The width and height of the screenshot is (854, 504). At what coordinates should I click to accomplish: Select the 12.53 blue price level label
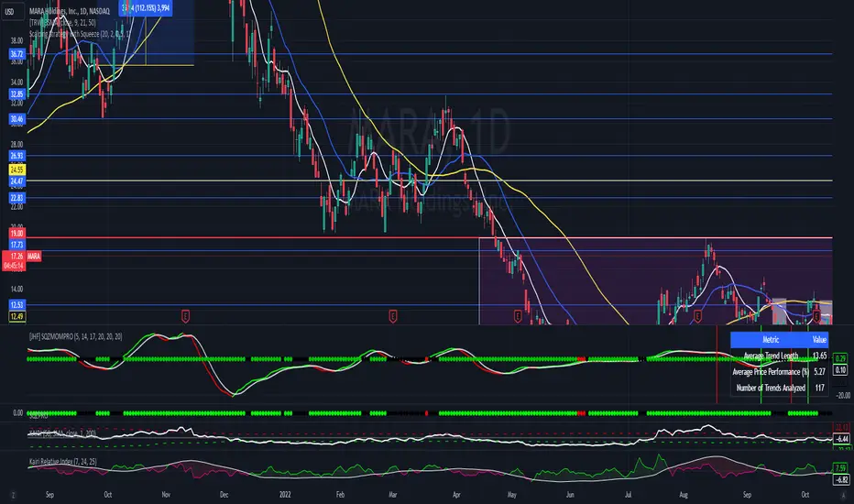16,304
